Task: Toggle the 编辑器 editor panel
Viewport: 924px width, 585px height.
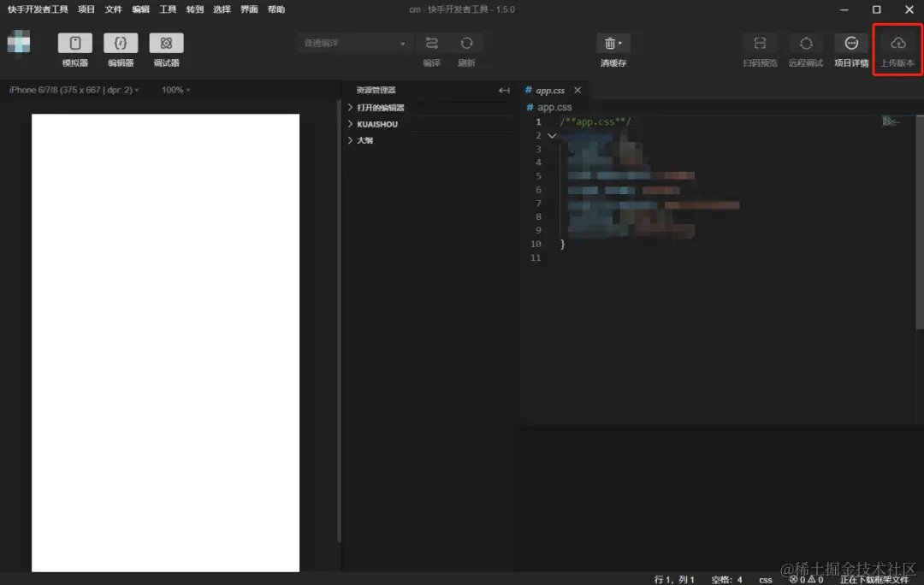Action: pos(121,43)
